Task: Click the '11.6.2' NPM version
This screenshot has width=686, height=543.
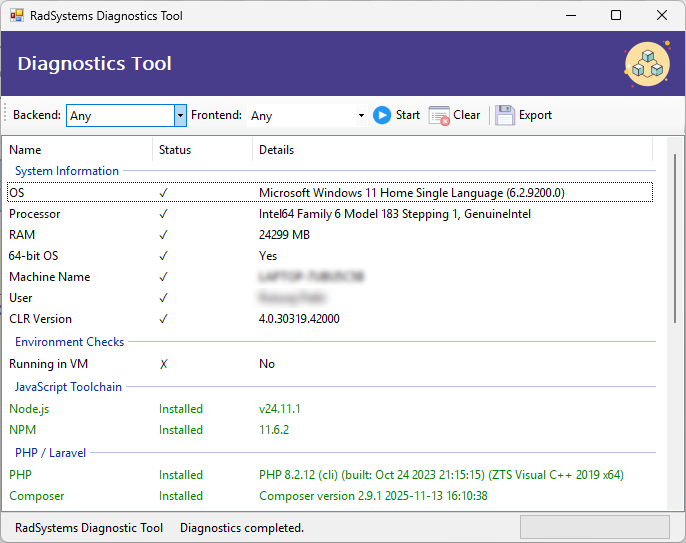Action: tap(274, 430)
